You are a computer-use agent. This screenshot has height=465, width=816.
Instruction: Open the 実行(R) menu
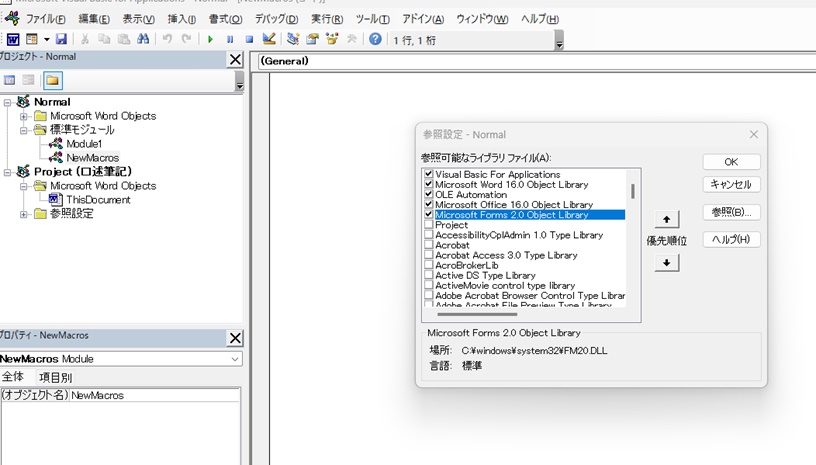click(x=327, y=19)
